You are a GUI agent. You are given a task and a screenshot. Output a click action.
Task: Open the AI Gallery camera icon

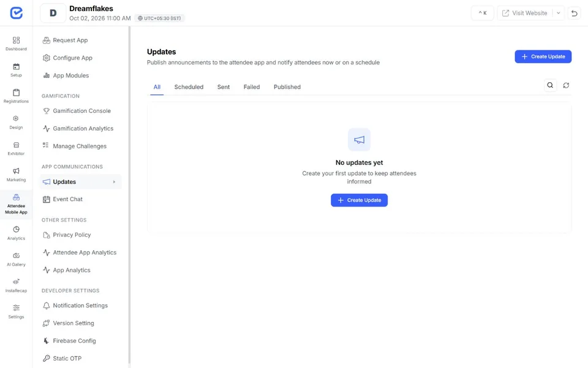(x=16, y=255)
